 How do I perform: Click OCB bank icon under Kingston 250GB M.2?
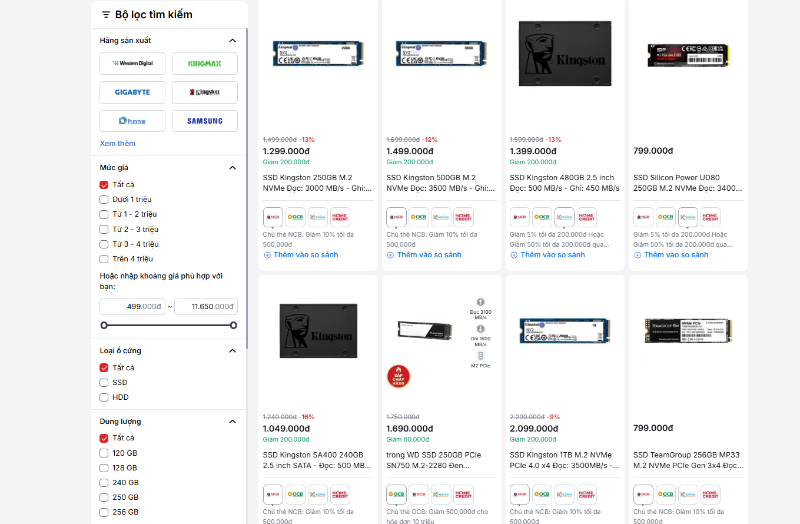pyautogui.click(x=295, y=217)
